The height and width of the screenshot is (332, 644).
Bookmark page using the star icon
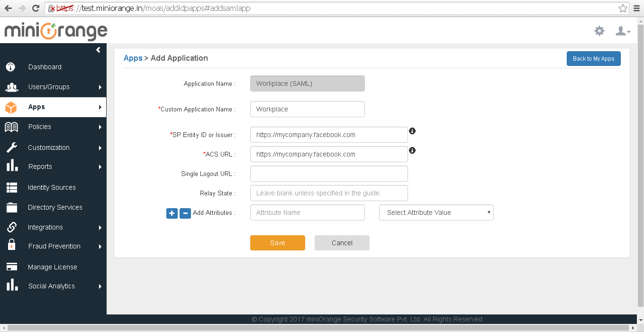(623, 9)
